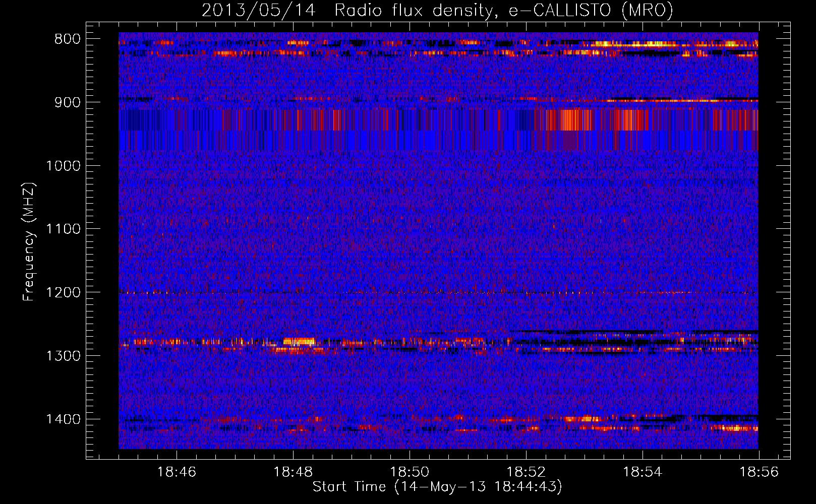816x504 pixels.
Task: Click the 18:50 time tick label
Action: coord(410,472)
